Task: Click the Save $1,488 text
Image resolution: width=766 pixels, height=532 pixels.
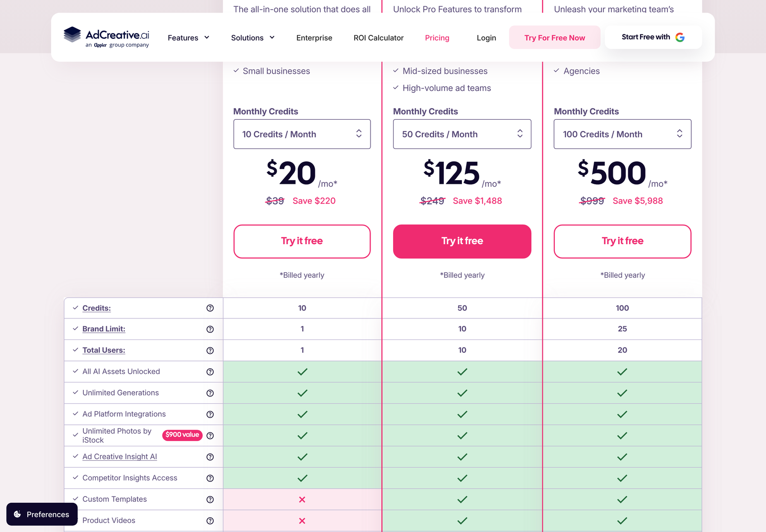Action: tap(477, 201)
